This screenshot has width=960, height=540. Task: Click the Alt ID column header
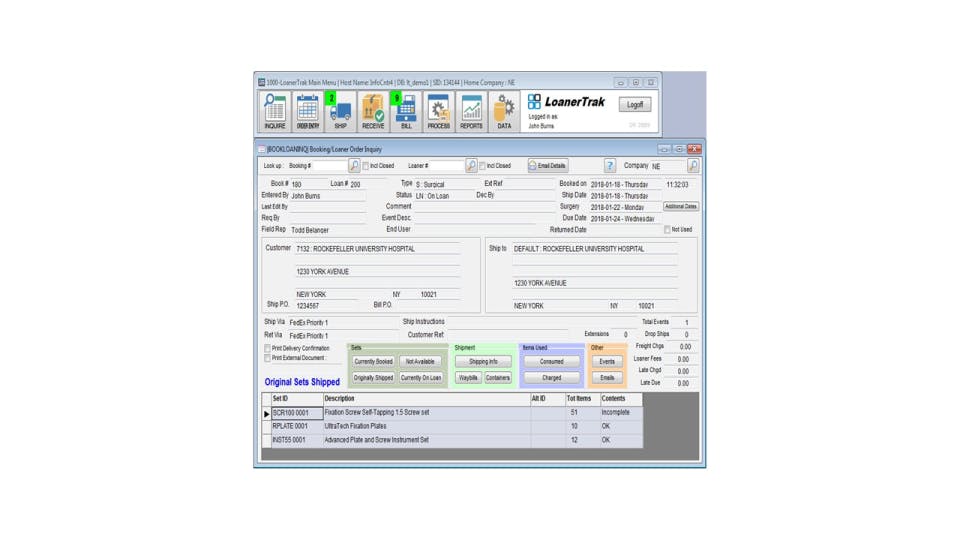pos(547,399)
